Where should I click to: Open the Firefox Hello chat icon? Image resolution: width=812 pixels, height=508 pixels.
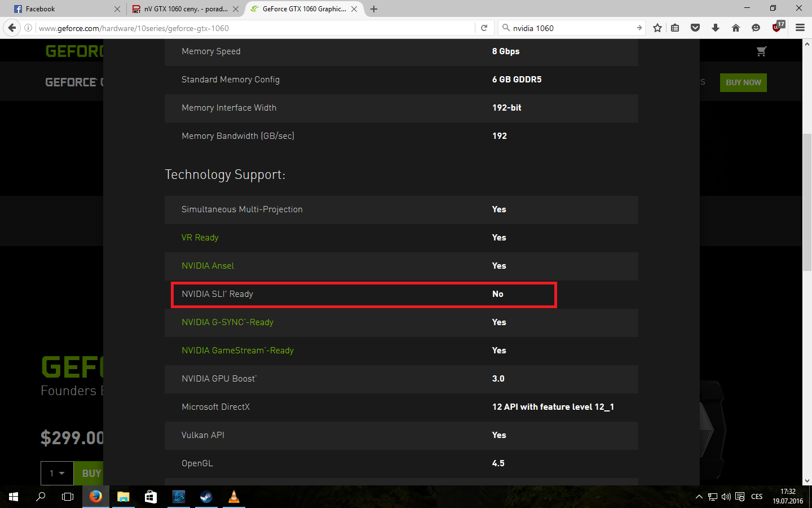(x=756, y=28)
